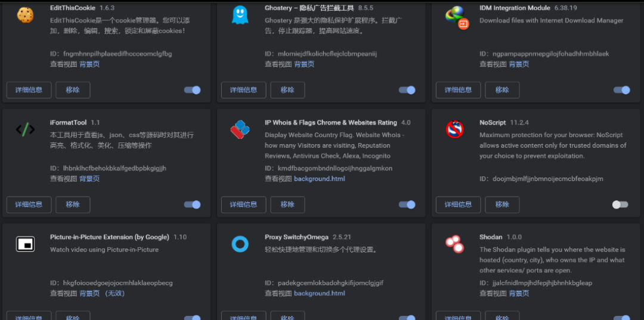
Task: Open 详细信息 for Ghostery
Action: pyautogui.click(x=243, y=90)
